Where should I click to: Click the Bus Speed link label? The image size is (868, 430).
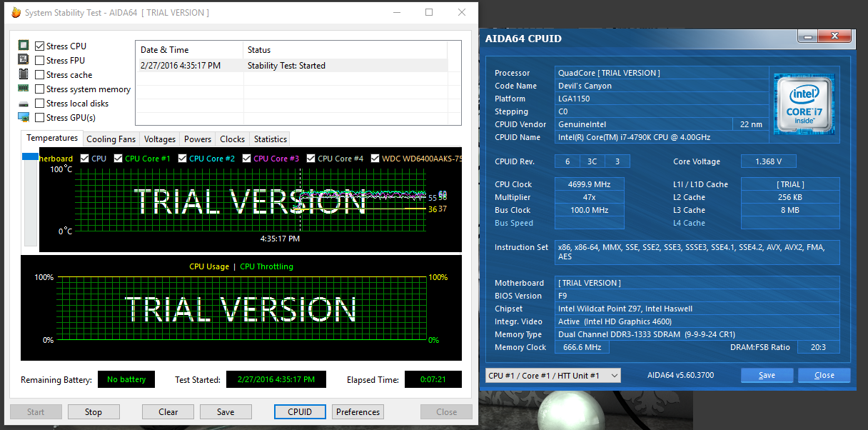point(514,223)
